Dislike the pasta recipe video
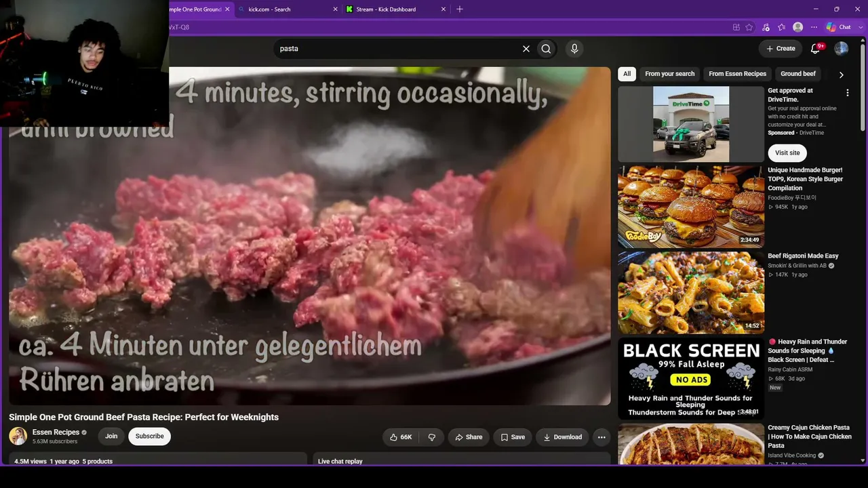The image size is (868, 488). [x=432, y=437]
